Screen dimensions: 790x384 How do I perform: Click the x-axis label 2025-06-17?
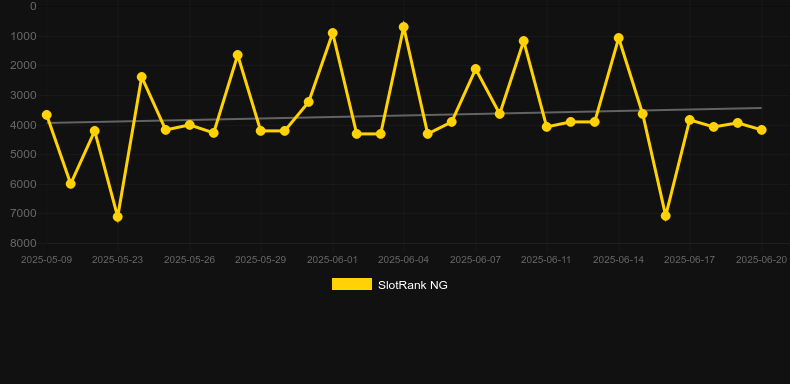click(x=690, y=260)
